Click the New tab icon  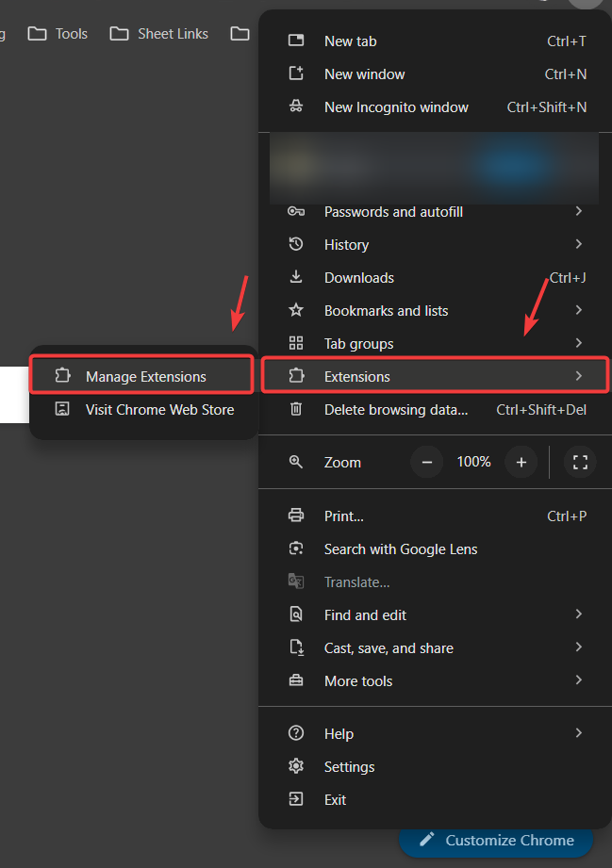point(296,41)
